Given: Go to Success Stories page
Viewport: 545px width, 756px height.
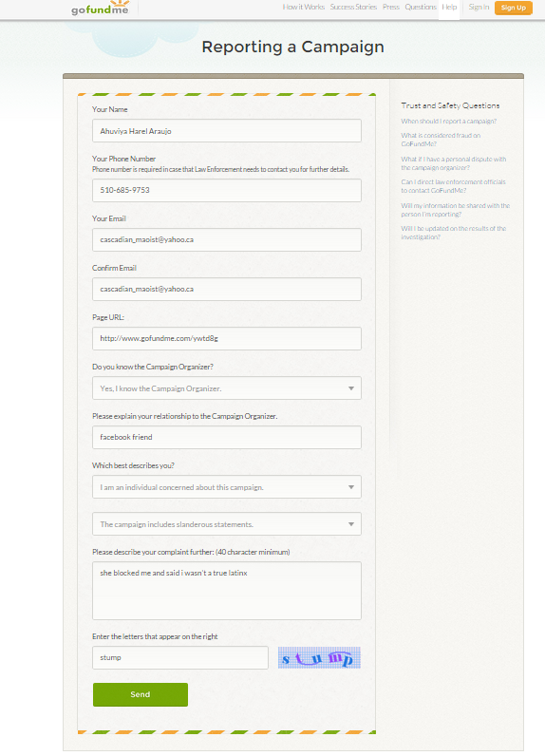Looking at the screenshot, I should click(x=353, y=7).
